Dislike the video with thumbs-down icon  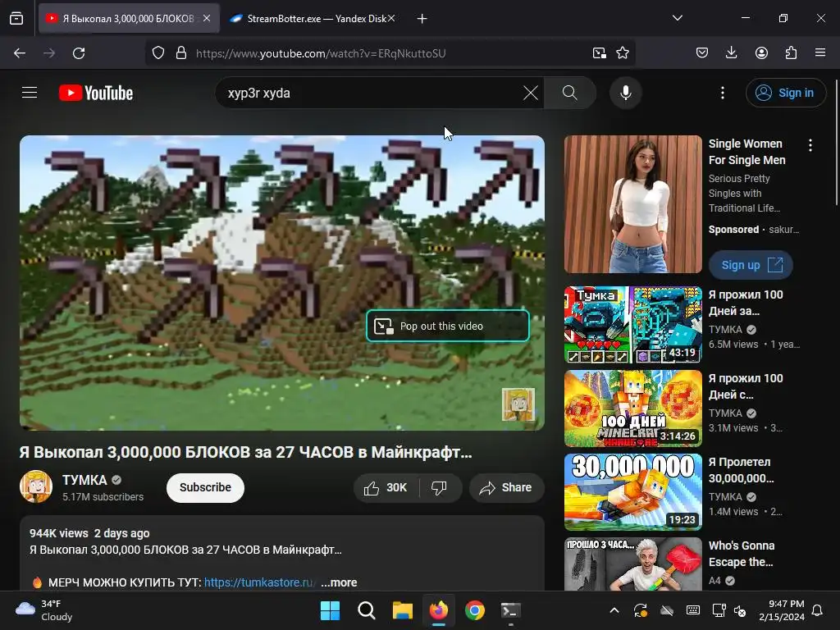440,487
